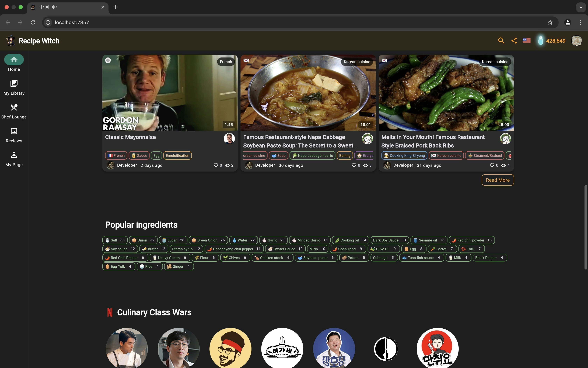588x368 pixels.
Task: Open My Page in sidebar
Action: coord(14,159)
